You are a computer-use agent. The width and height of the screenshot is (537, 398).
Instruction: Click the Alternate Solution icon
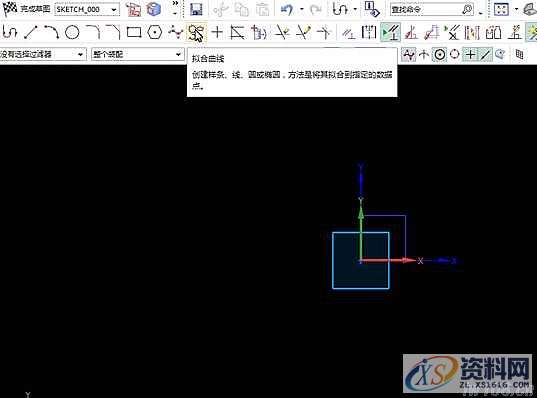pos(493,33)
